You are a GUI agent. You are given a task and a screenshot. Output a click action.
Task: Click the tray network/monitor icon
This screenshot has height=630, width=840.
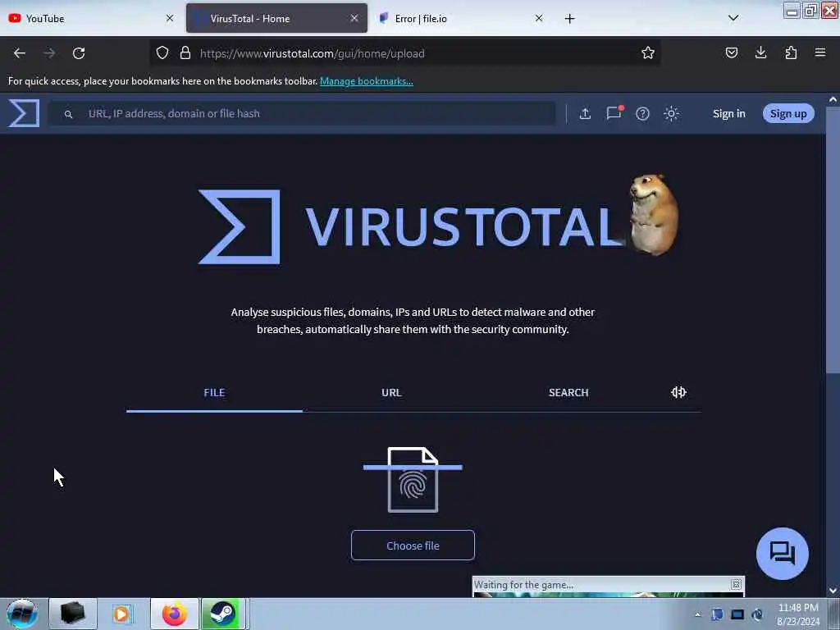[737, 614]
